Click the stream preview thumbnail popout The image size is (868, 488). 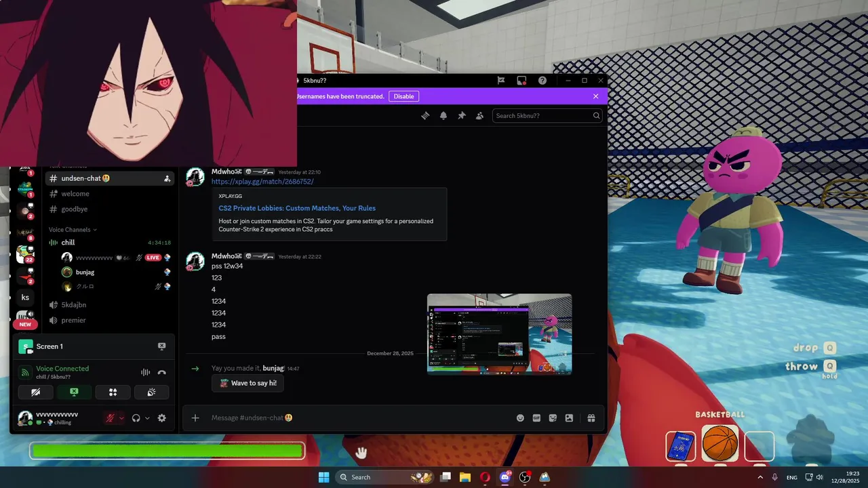coord(499,333)
